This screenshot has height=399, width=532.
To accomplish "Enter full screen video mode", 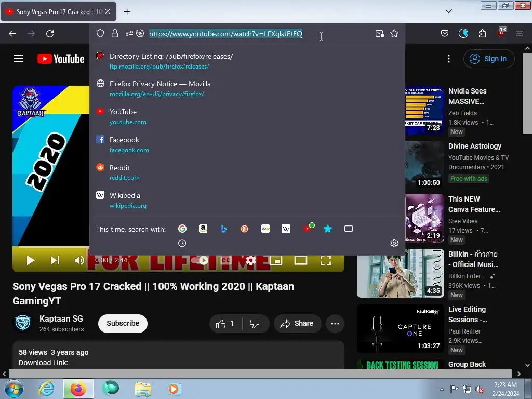I will tap(326, 260).
